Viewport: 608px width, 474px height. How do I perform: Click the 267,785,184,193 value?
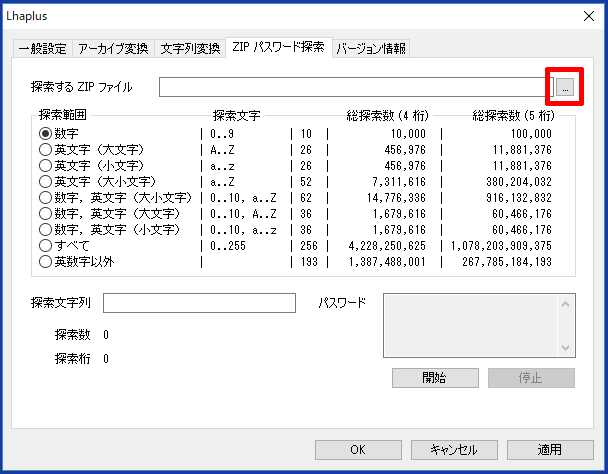pyautogui.click(x=507, y=262)
